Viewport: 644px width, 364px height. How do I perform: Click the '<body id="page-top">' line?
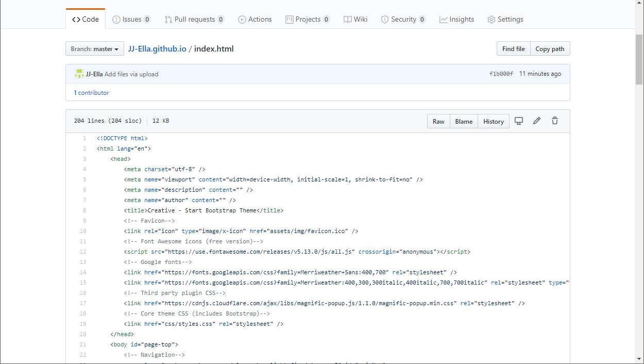144,344
